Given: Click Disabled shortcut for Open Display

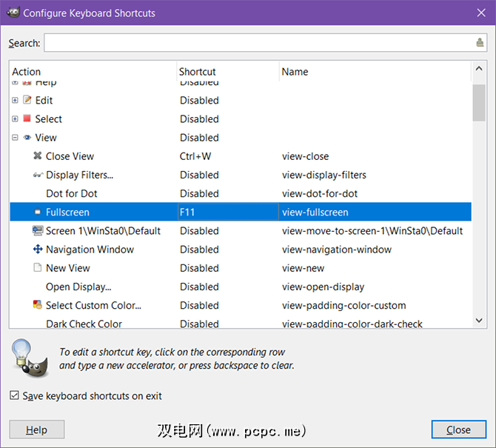Looking at the screenshot, I should click(199, 287).
